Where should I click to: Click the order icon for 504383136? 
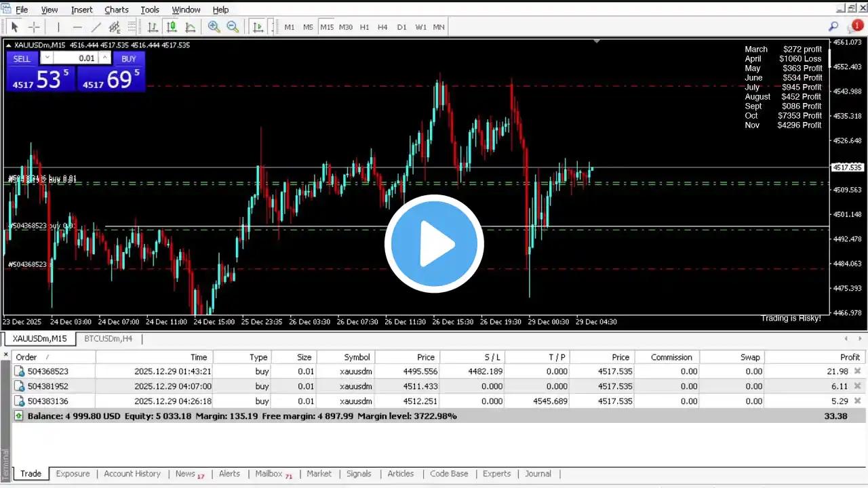coord(19,401)
